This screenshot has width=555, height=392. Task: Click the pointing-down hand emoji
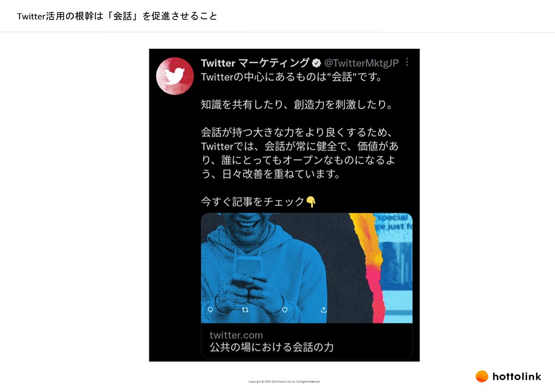click(x=311, y=202)
